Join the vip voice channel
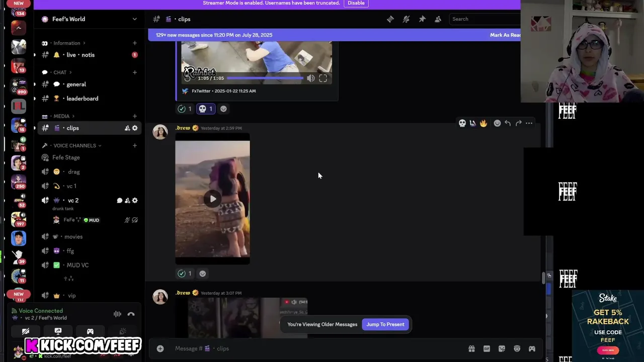This screenshot has height=362, width=644. click(90, 296)
